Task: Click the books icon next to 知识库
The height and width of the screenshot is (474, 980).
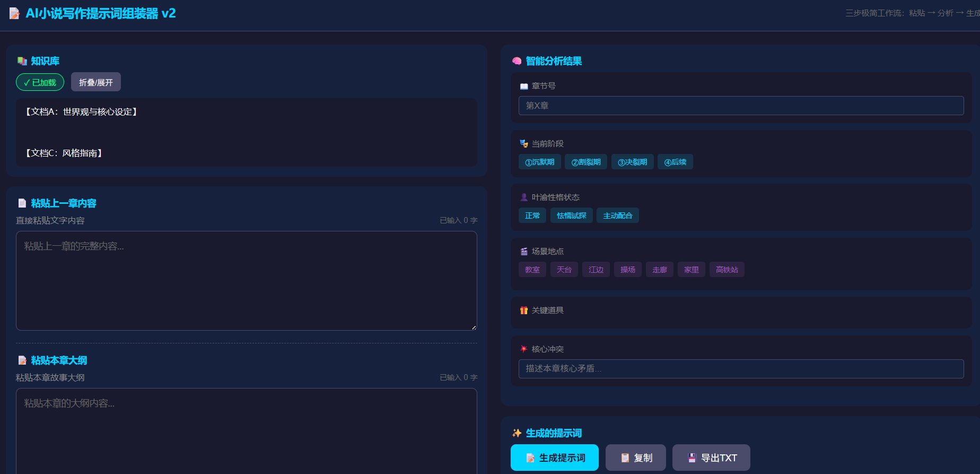Action: click(x=22, y=61)
